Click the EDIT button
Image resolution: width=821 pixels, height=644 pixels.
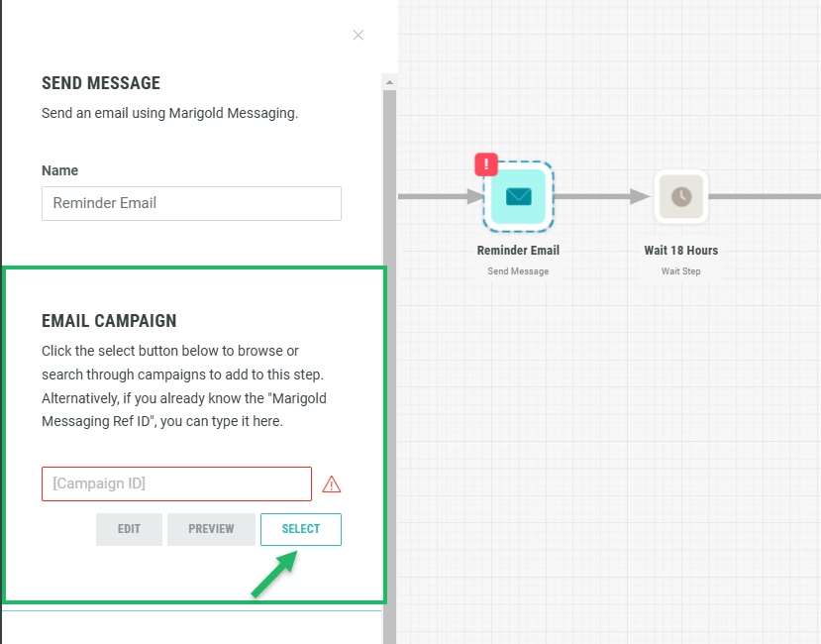coord(129,529)
